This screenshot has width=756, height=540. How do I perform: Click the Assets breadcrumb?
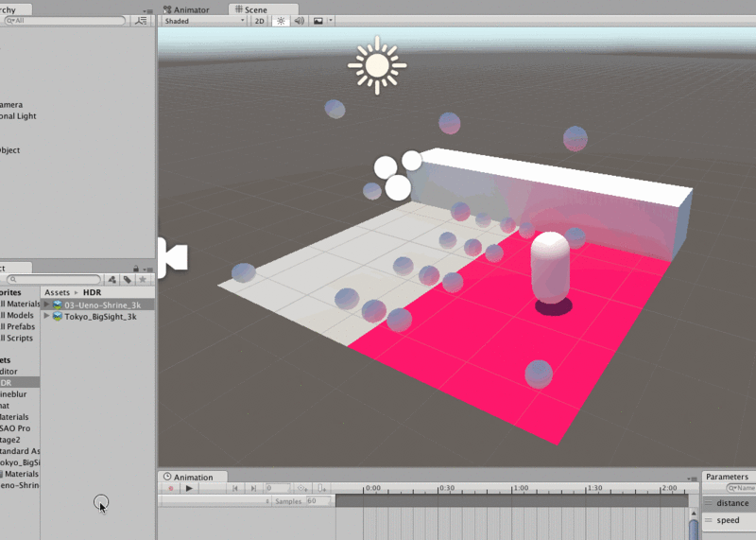pyautogui.click(x=57, y=292)
